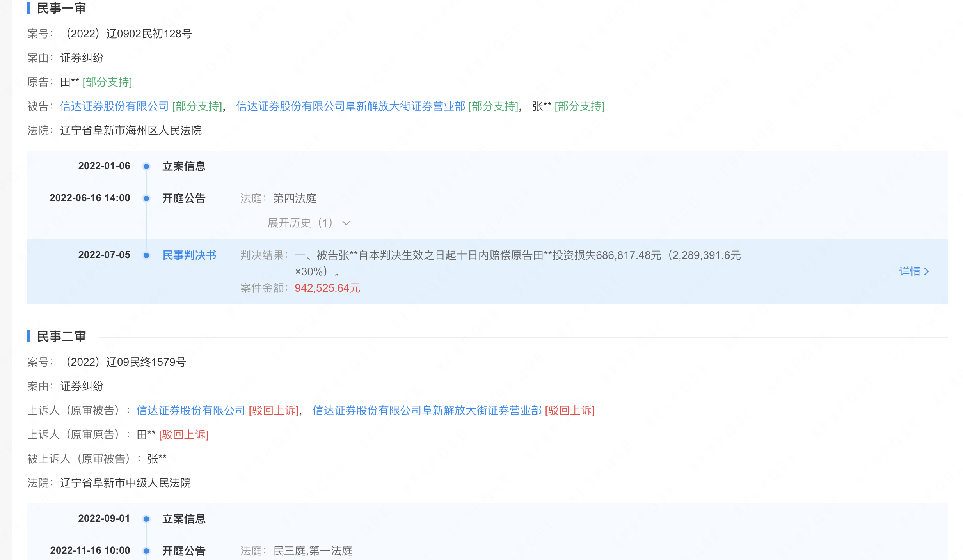
Task: Click the timeline dot beside 立案信息 dated 2022-09-01
Action: (x=146, y=519)
